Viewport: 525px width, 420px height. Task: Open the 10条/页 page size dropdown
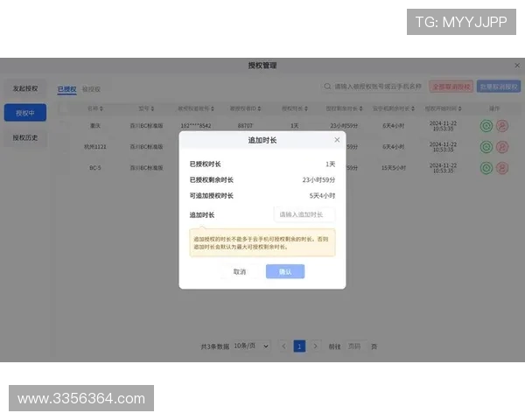pos(251,346)
